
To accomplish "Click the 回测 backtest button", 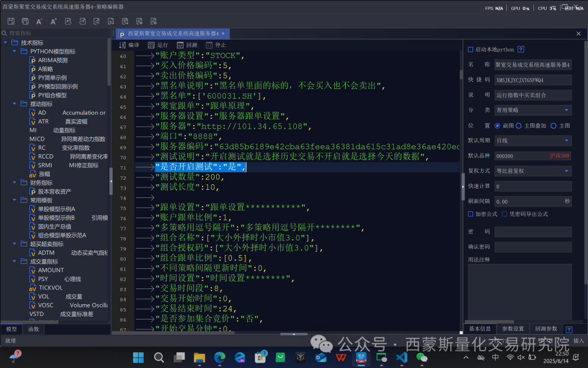I will click(187, 45).
